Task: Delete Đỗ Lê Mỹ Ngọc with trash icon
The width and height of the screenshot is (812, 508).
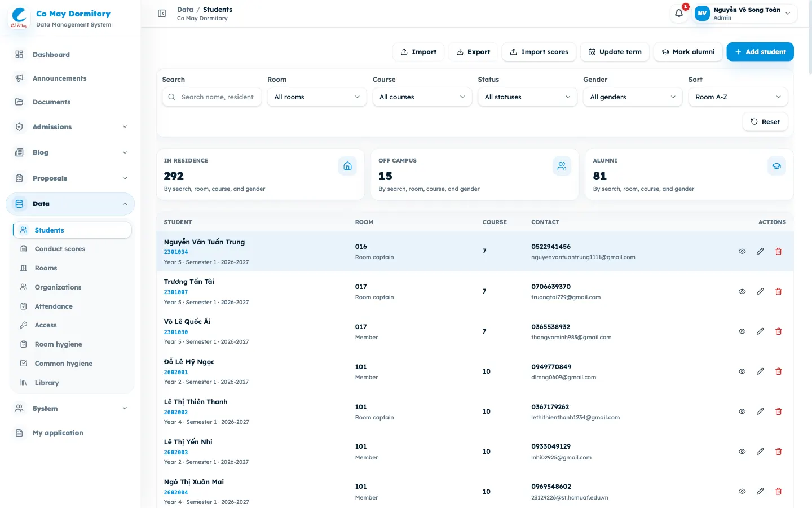Action: tap(779, 371)
